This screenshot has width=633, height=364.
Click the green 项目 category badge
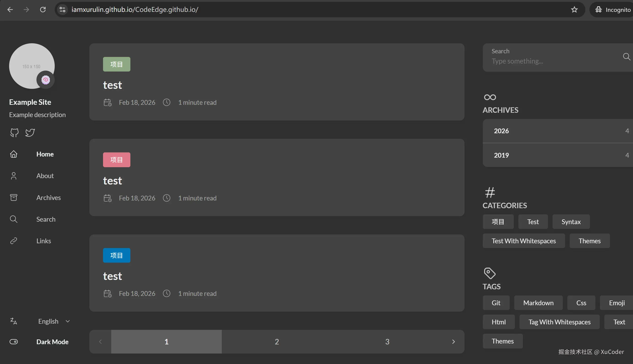click(116, 64)
